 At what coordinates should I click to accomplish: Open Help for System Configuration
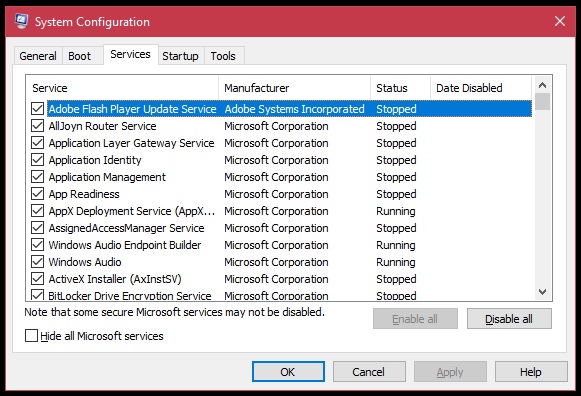click(x=531, y=372)
